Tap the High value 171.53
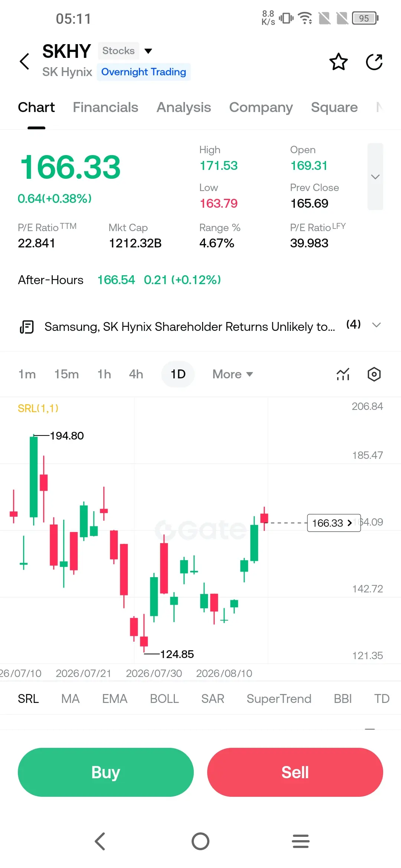The height and width of the screenshot is (868, 401). 219,165
